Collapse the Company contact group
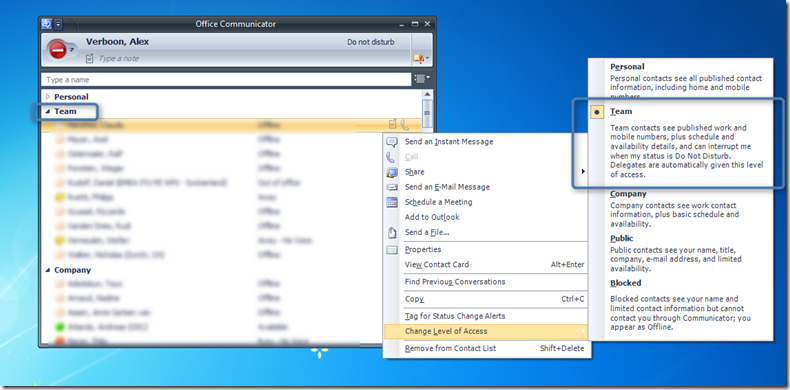This screenshot has height=390, width=790. [x=48, y=270]
